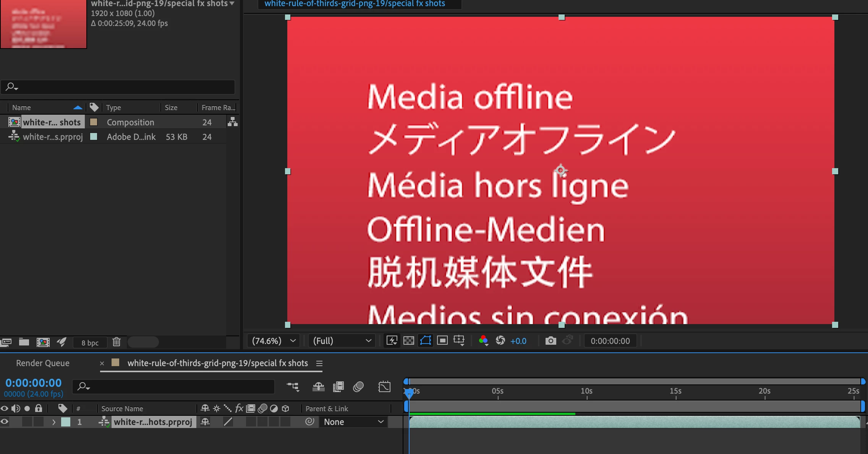Open the timeline panel menu icon
The width and height of the screenshot is (868, 454).
(x=319, y=363)
